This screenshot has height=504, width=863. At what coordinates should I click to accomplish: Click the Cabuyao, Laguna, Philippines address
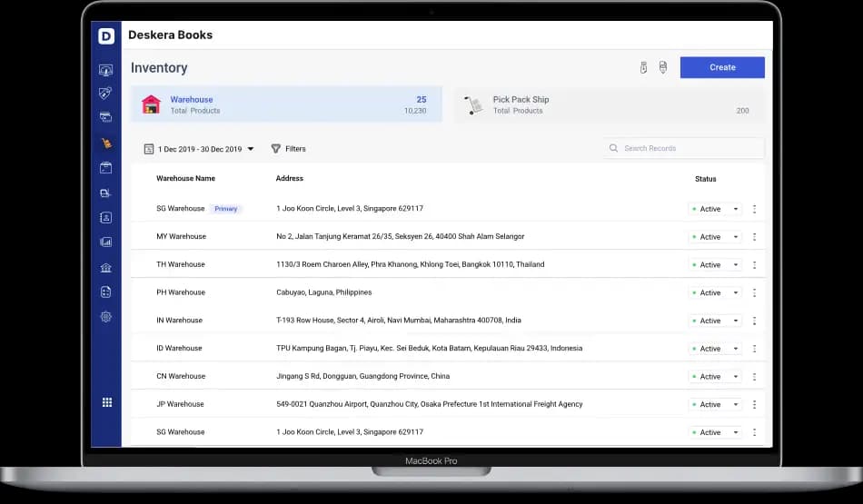coord(323,292)
